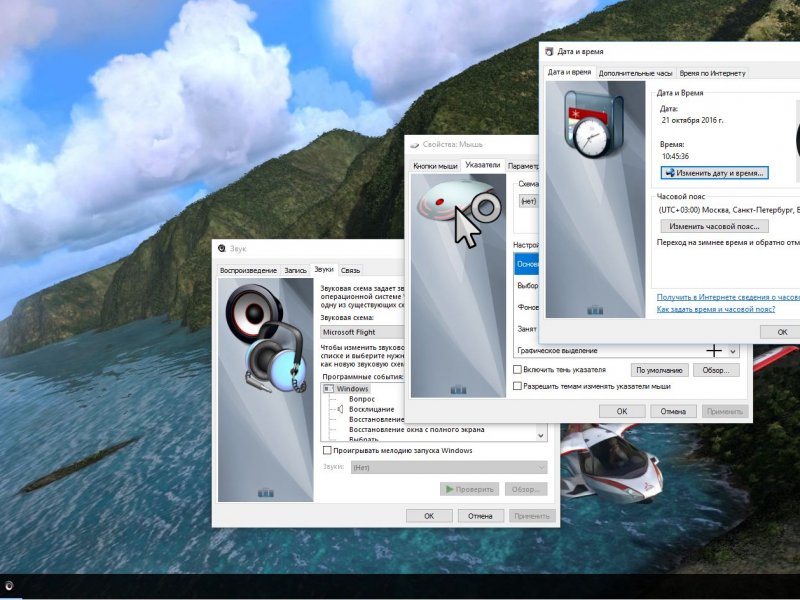Click the Изменить дату и время button
The height and width of the screenshot is (600, 800).
coord(715,173)
